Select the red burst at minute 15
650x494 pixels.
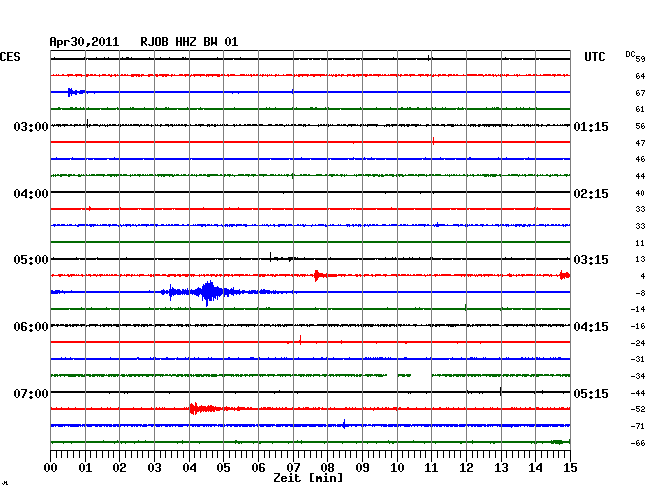tap(565, 275)
